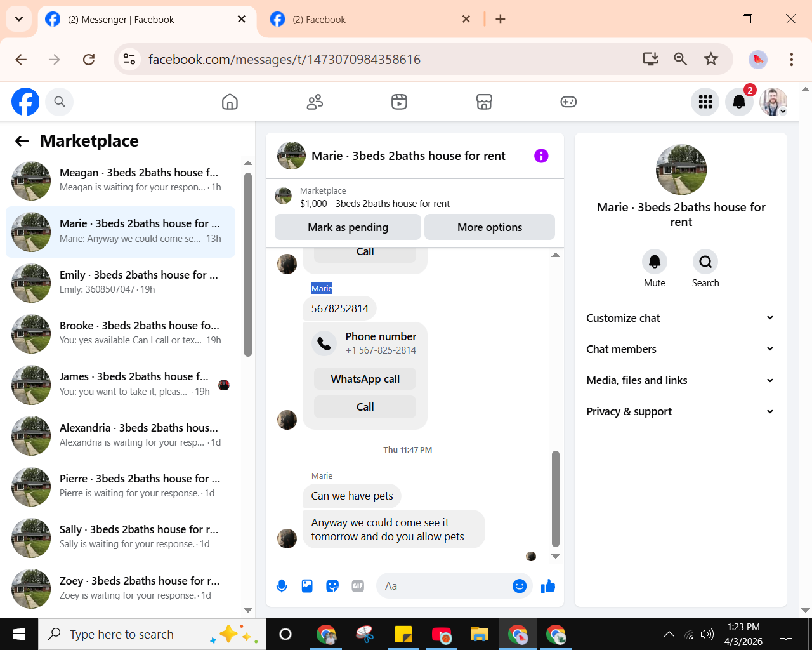Expand Customize chat section

[681, 318]
